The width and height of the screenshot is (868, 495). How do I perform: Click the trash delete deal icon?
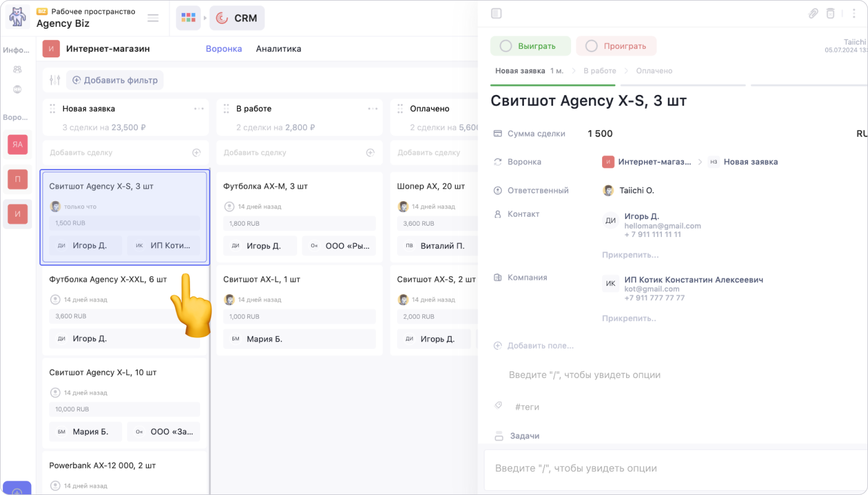(830, 14)
